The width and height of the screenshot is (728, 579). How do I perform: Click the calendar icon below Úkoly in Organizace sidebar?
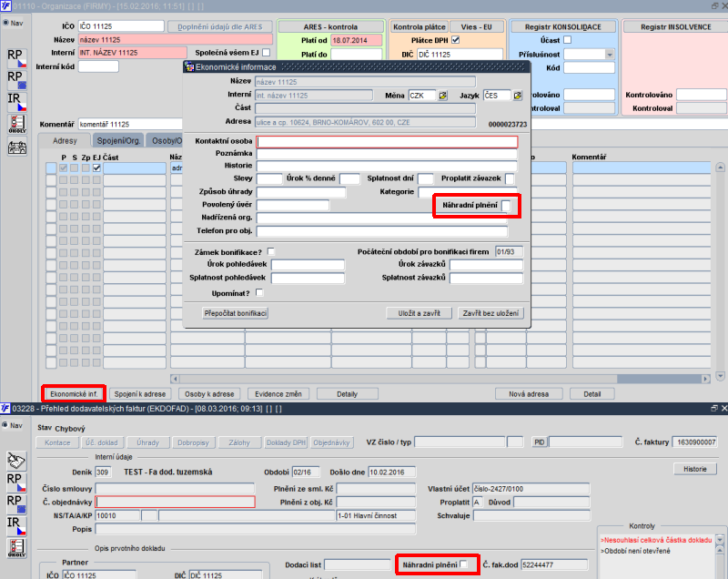point(16,147)
